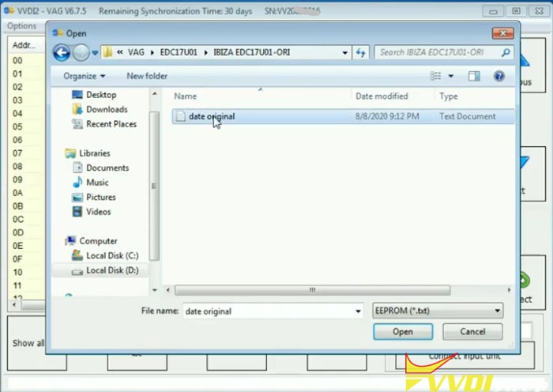
Task: Change the view with the view icon
Action: click(435, 76)
